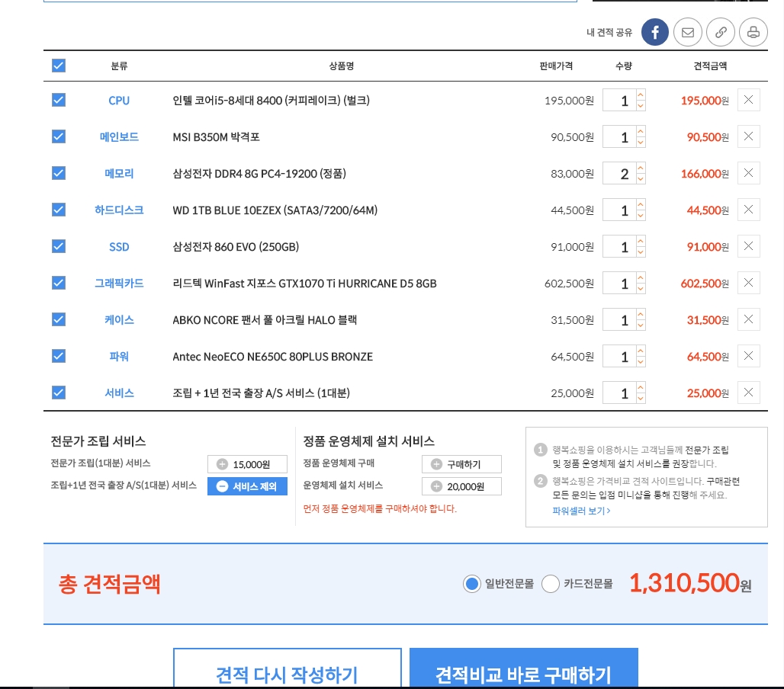Select the 일반전문몰 radio option

tap(471, 584)
